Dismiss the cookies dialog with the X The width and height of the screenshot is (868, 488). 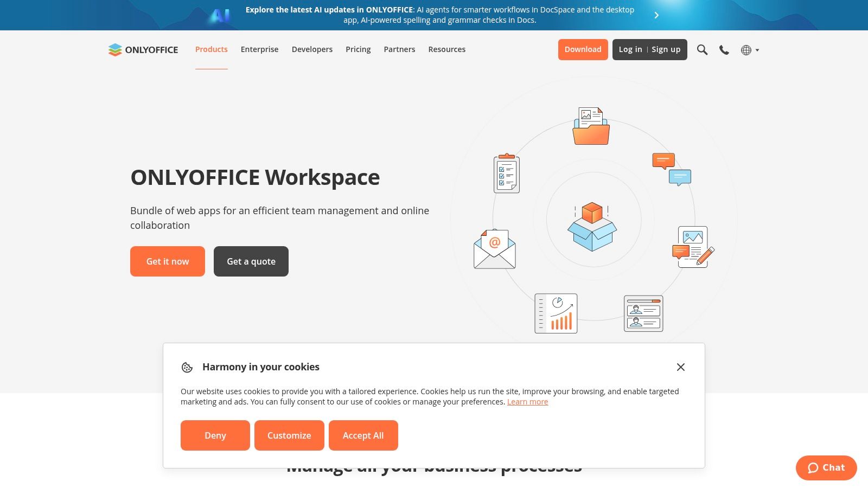pos(681,367)
